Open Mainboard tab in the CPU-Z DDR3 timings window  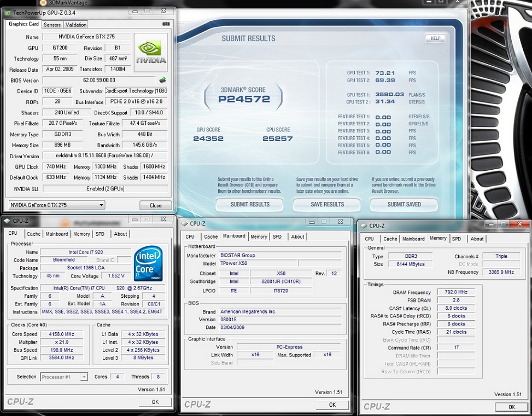point(413,239)
